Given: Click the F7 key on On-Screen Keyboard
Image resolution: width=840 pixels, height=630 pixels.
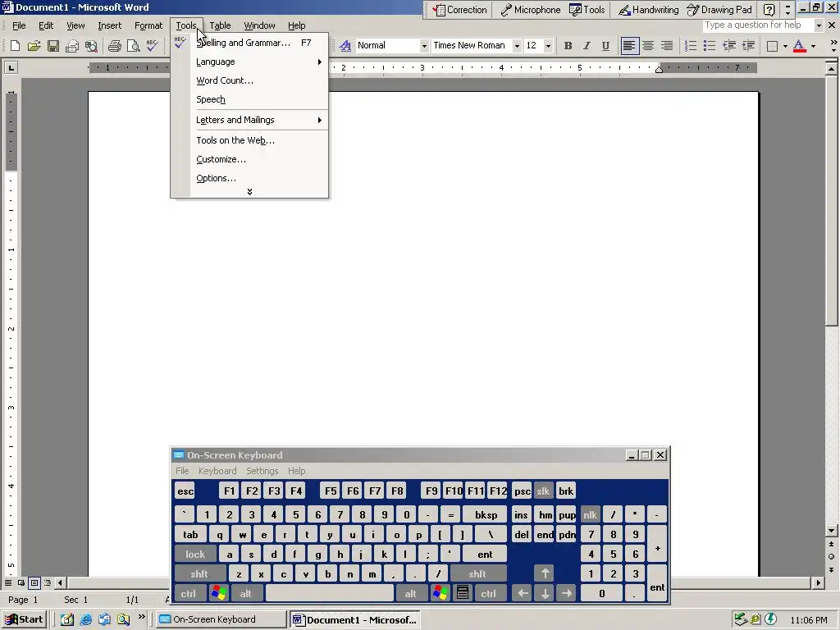Looking at the screenshot, I should [x=375, y=491].
